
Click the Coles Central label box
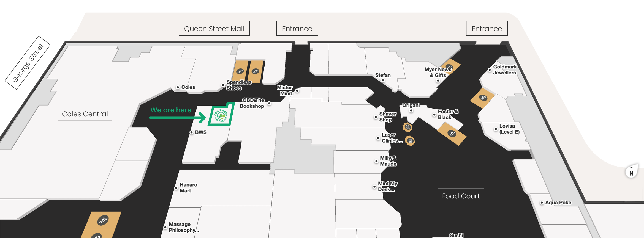85,114
